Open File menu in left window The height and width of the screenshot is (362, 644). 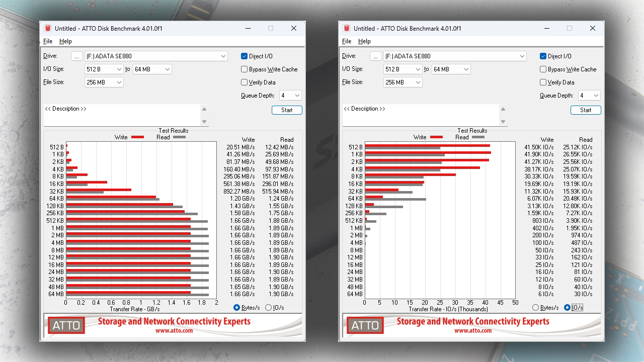[48, 41]
